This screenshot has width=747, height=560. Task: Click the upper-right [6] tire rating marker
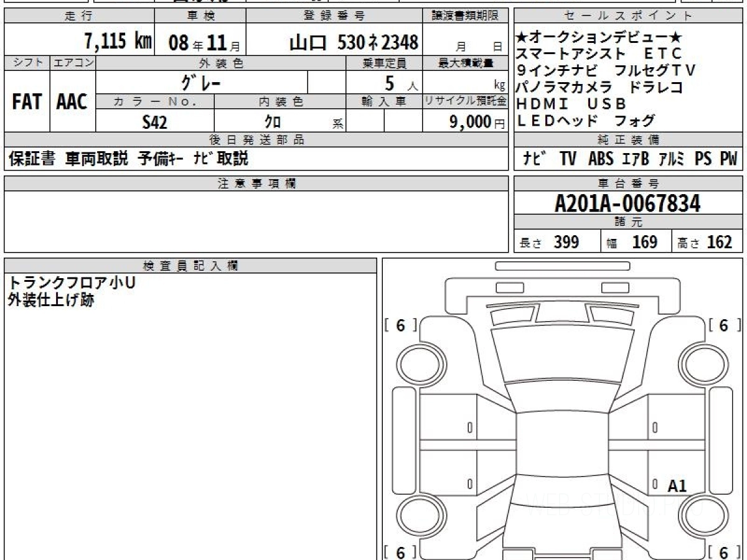click(723, 325)
